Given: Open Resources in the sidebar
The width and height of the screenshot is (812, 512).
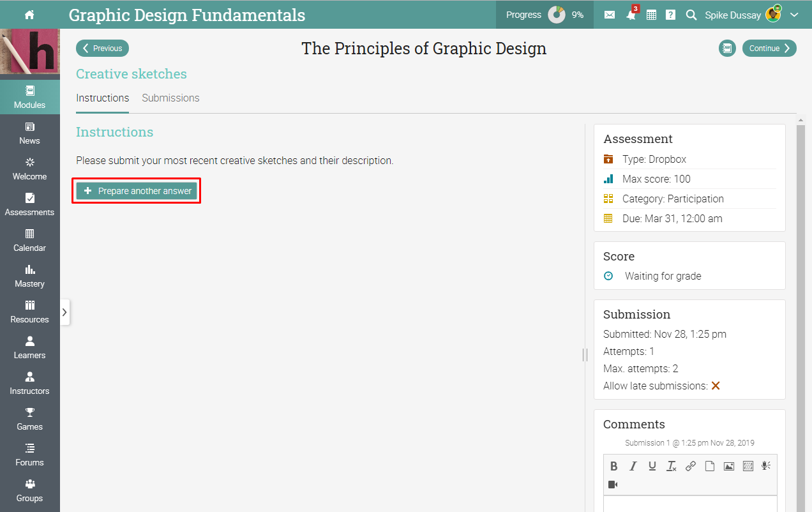Looking at the screenshot, I should (30, 312).
